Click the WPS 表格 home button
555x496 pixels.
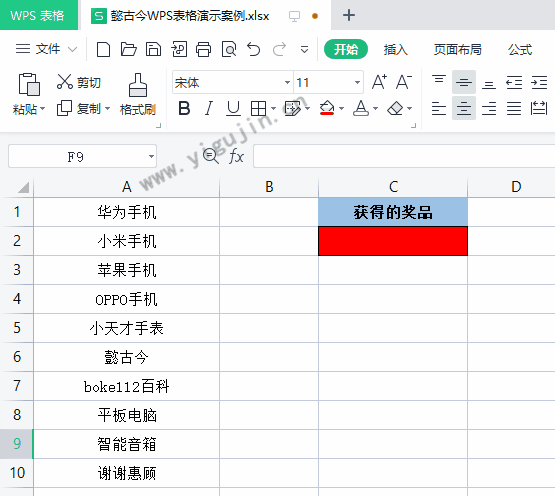39,15
